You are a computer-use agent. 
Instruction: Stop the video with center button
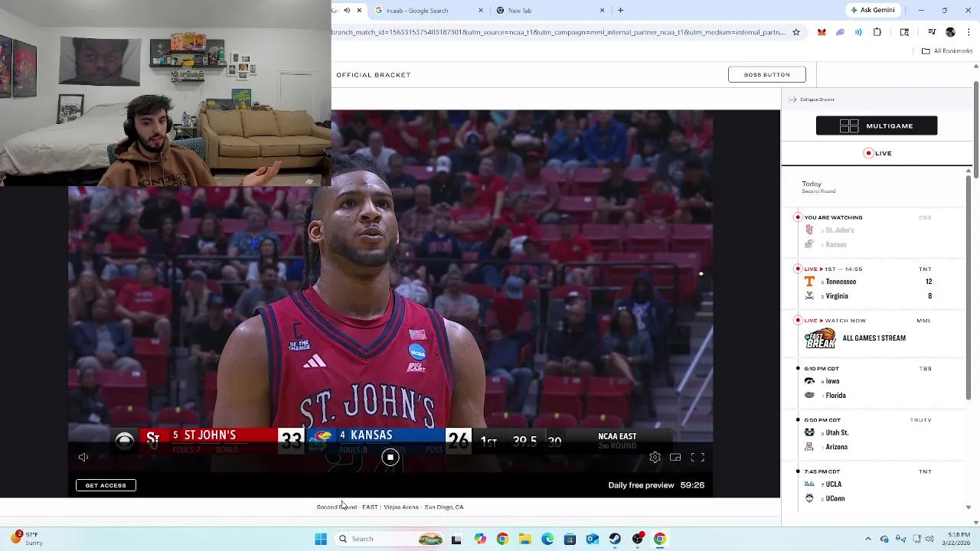pyautogui.click(x=390, y=457)
